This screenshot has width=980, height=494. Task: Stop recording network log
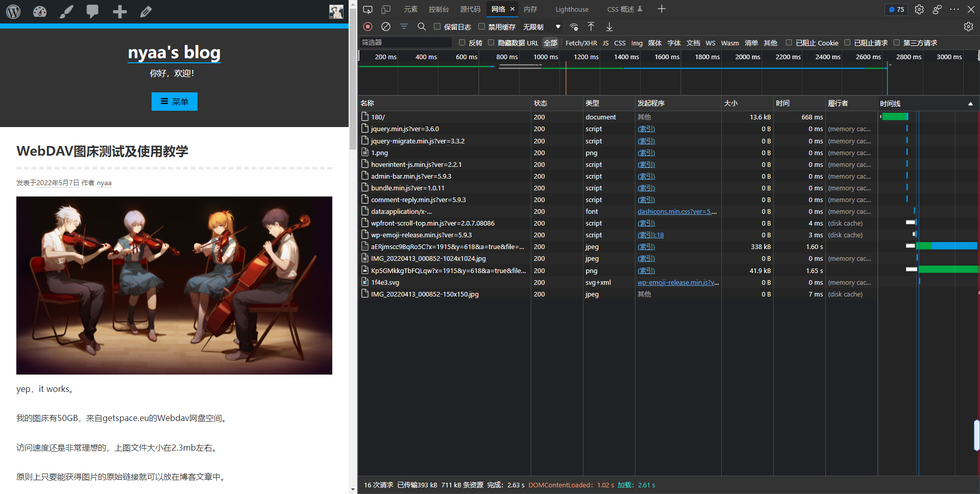368,27
